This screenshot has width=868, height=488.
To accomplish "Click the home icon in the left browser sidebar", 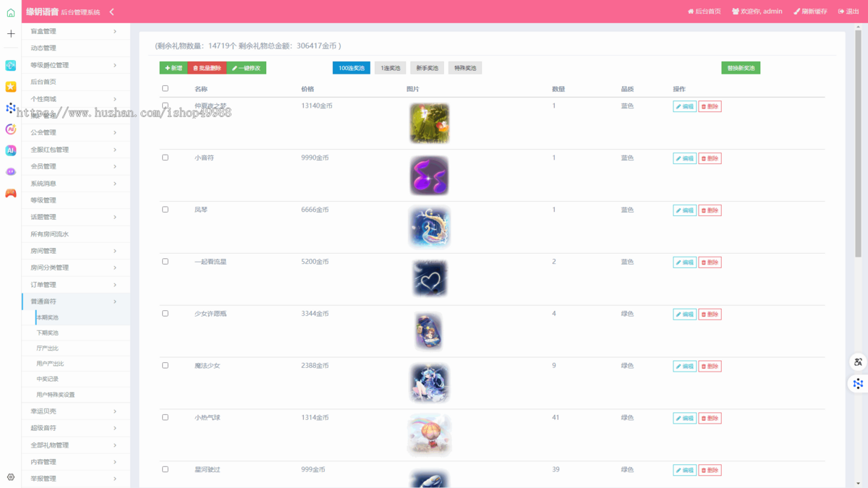I will [11, 12].
